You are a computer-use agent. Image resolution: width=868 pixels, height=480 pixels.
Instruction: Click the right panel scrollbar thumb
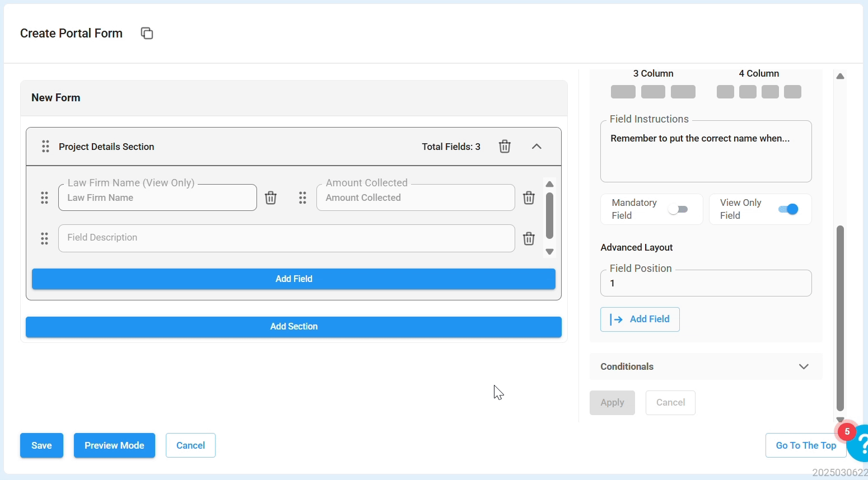pos(840,318)
